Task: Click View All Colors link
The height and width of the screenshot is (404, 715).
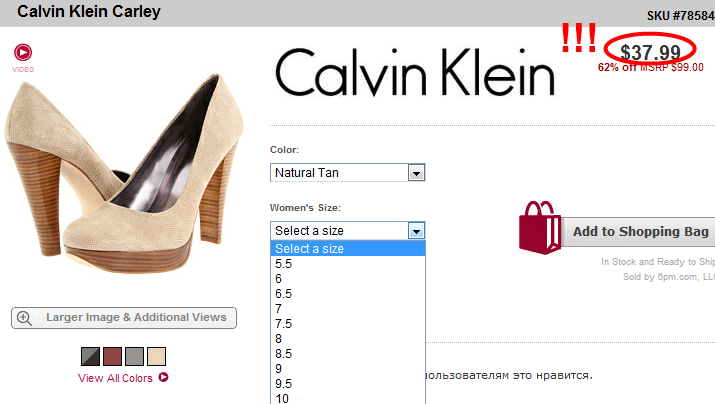Action: [115, 378]
